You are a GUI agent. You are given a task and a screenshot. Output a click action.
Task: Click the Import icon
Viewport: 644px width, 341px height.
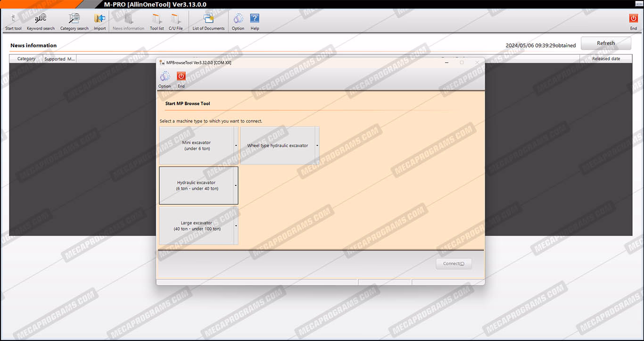click(x=99, y=22)
